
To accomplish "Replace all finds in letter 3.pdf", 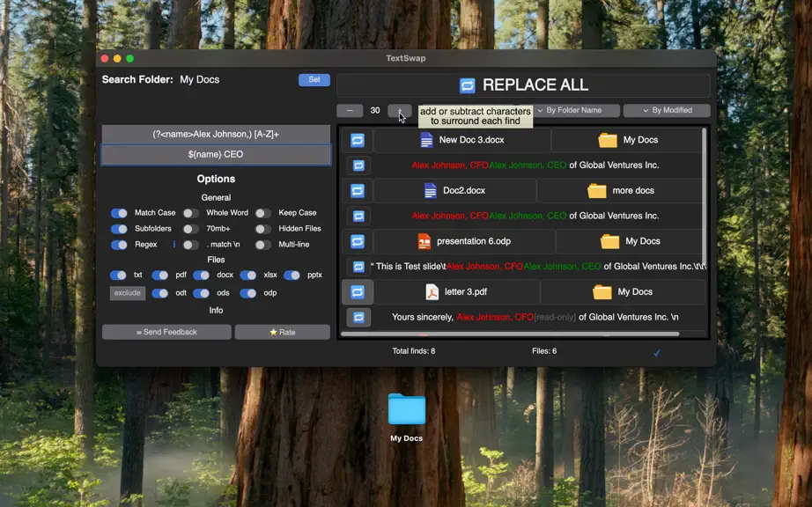I will point(358,292).
